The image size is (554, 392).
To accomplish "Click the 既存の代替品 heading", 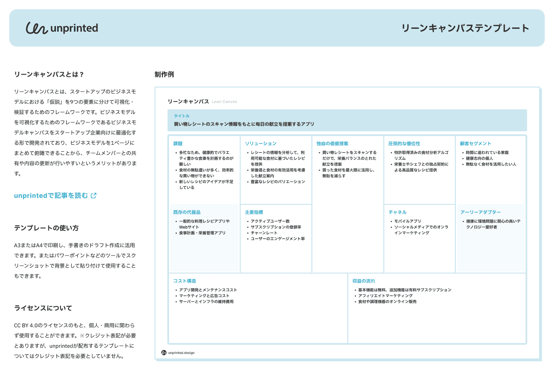I will [187, 212].
